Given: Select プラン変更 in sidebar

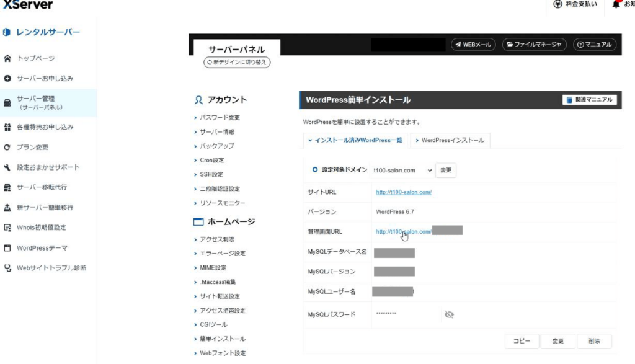Looking at the screenshot, I should click(32, 148).
